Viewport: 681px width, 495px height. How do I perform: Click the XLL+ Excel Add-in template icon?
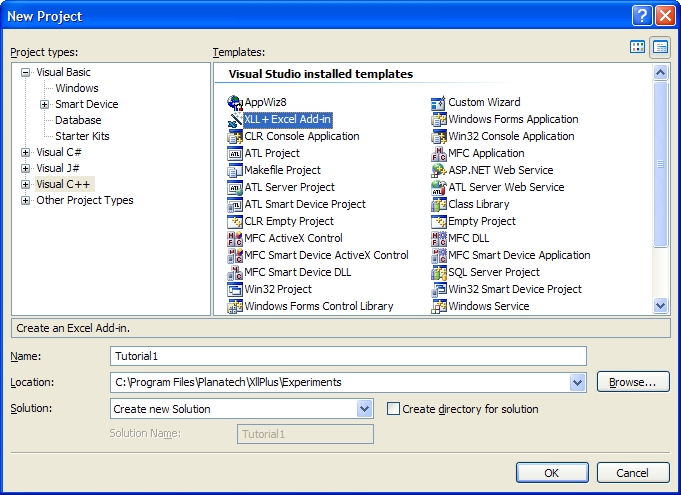[235, 119]
